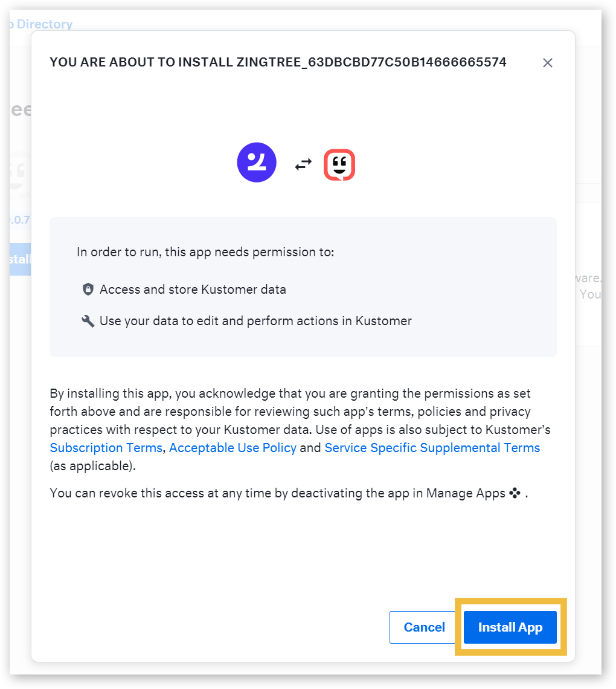The height and width of the screenshot is (689, 616).
Task: Click the two-way swap arrows icon
Action: click(x=303, y=164)
